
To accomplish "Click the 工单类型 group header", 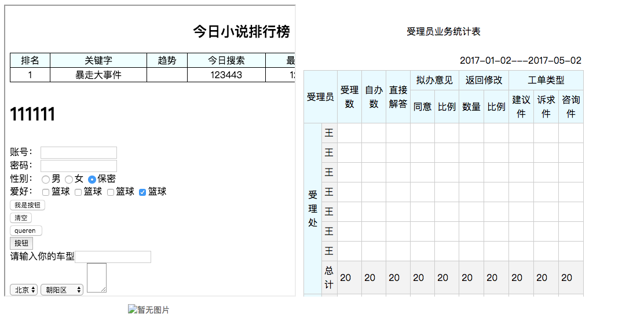I will (x=546, y=80).
